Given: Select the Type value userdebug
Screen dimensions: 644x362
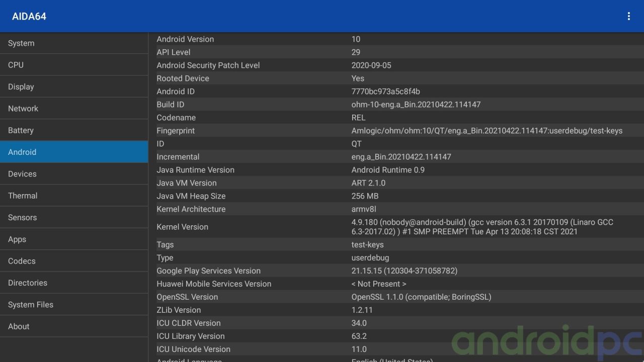Looking at the screenshot, I should click(x=370, y=258).
